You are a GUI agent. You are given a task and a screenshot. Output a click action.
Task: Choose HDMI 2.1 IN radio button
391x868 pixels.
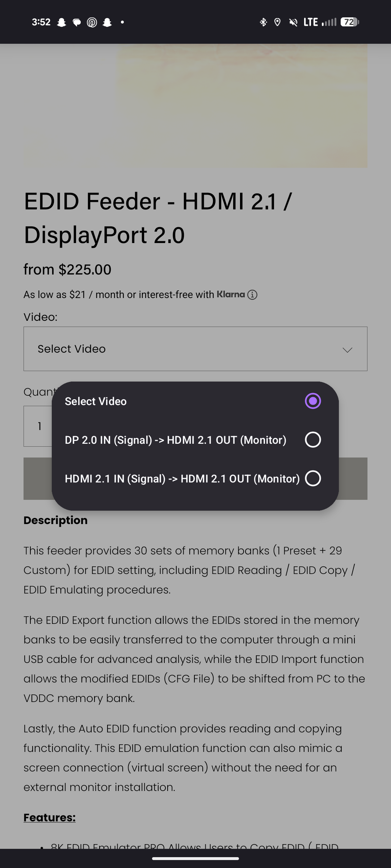(313, 478)
